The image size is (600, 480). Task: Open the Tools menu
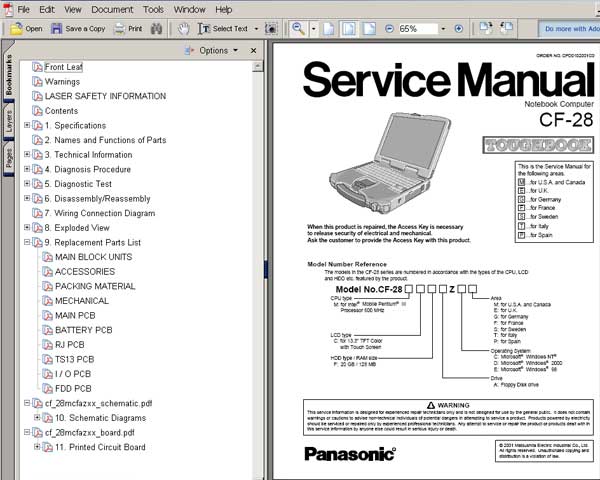pos(153,10)
